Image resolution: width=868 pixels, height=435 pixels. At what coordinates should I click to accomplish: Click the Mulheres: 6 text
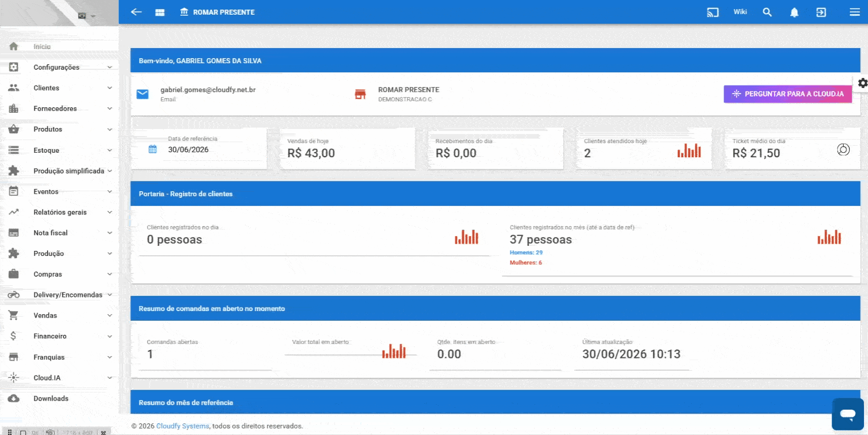pyautogui.click(x=526, y=263)
